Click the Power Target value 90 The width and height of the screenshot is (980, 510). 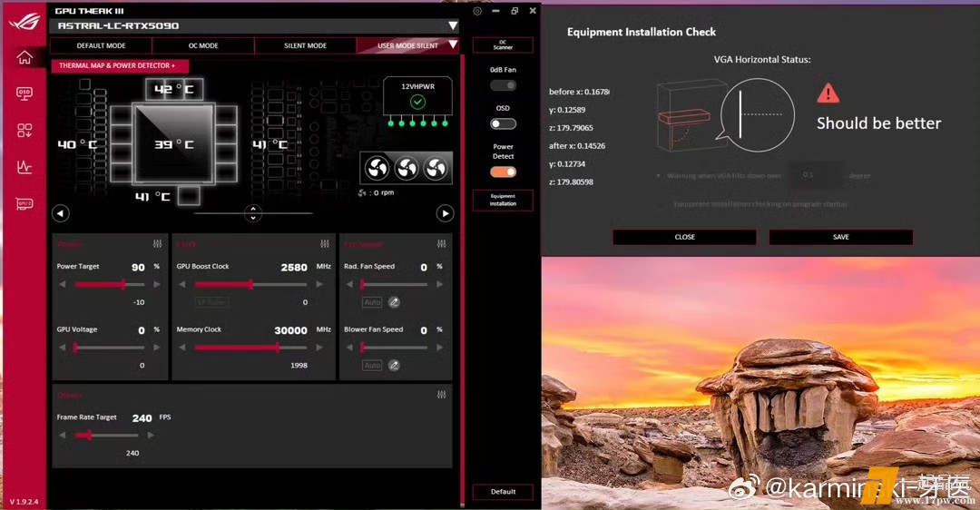point(138,268)
